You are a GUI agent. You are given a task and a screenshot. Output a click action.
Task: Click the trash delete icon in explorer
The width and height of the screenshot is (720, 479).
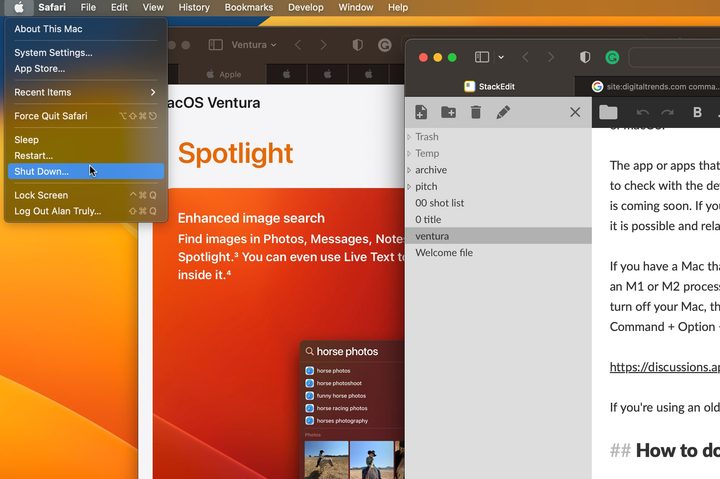(x=476, y=112)
